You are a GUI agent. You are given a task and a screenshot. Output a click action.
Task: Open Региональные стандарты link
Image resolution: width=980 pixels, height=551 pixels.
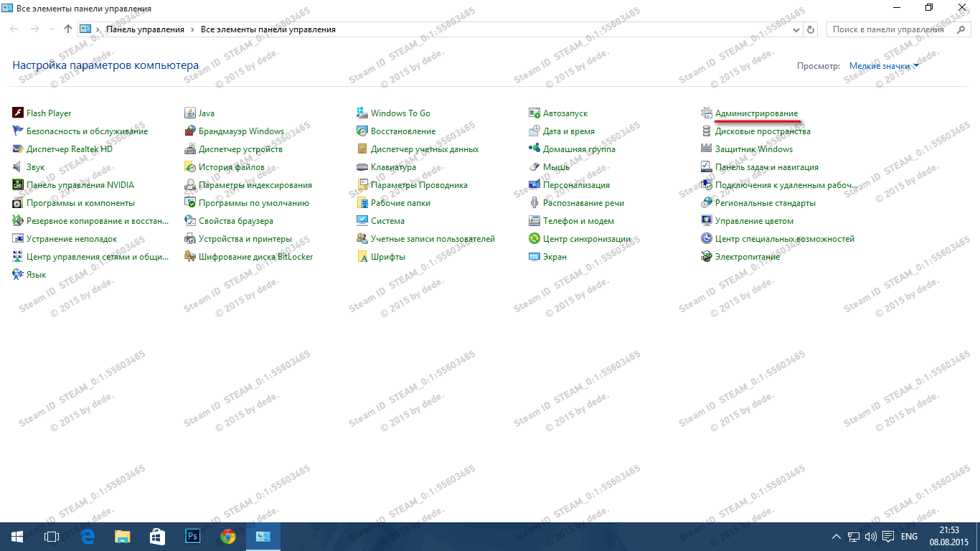[765, 203]
